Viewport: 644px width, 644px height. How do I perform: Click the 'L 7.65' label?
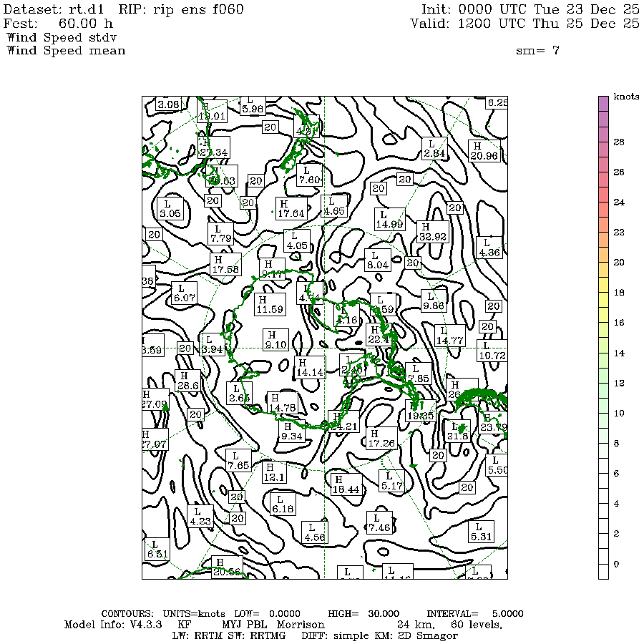click(x=238, y=460)
